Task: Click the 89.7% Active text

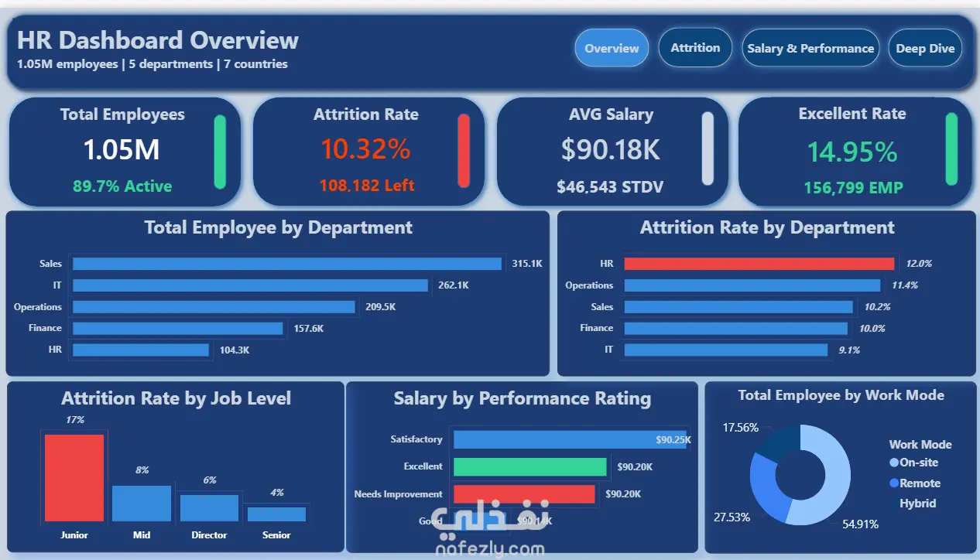Action: [x=122, y=186]
